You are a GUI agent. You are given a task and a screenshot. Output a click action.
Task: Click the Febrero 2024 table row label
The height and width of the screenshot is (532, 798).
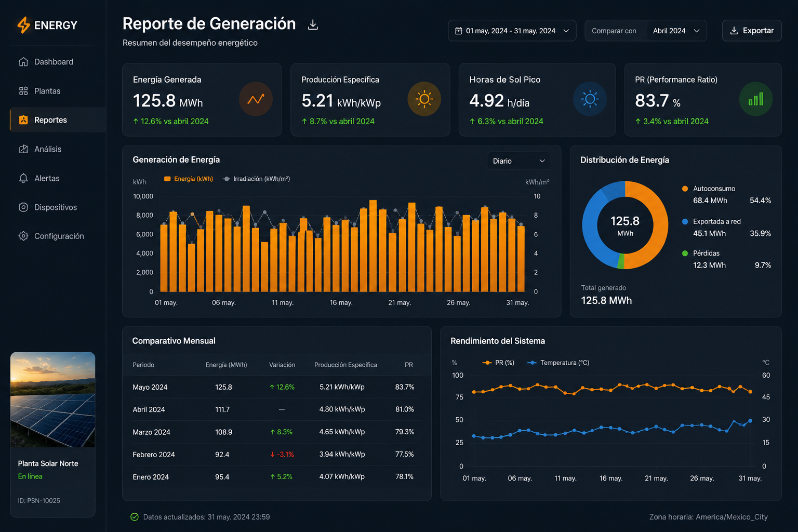[x=154, y=455]
